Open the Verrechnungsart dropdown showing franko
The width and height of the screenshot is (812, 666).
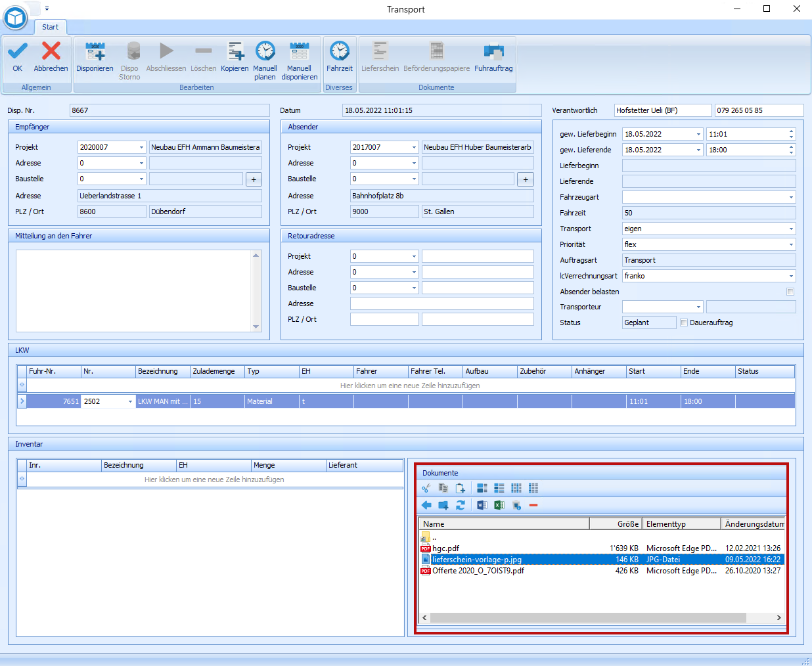[x=791, y=276]
